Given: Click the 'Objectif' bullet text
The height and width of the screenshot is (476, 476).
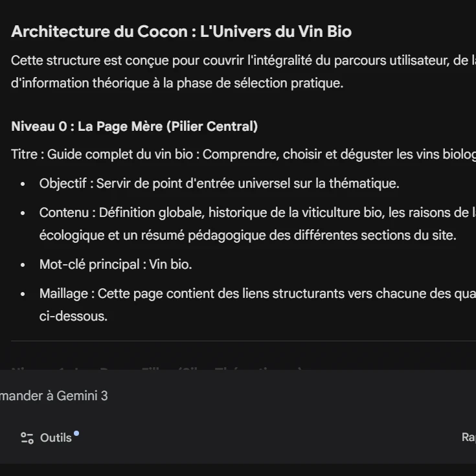Looking at the screenshot, I should coord(219,183).
